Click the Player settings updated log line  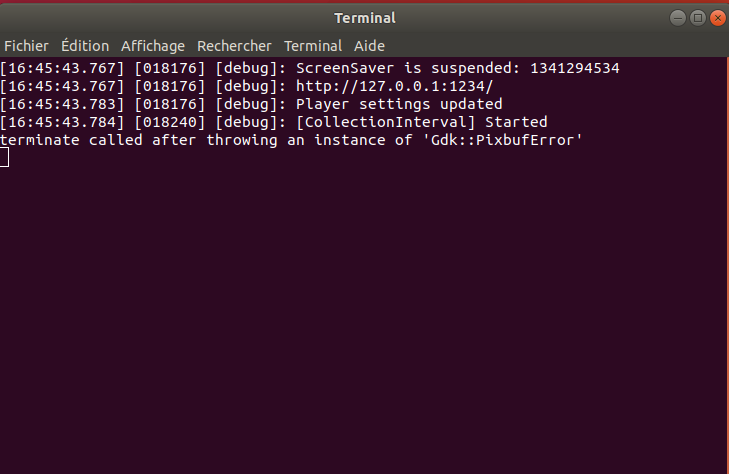pos(251,104)
